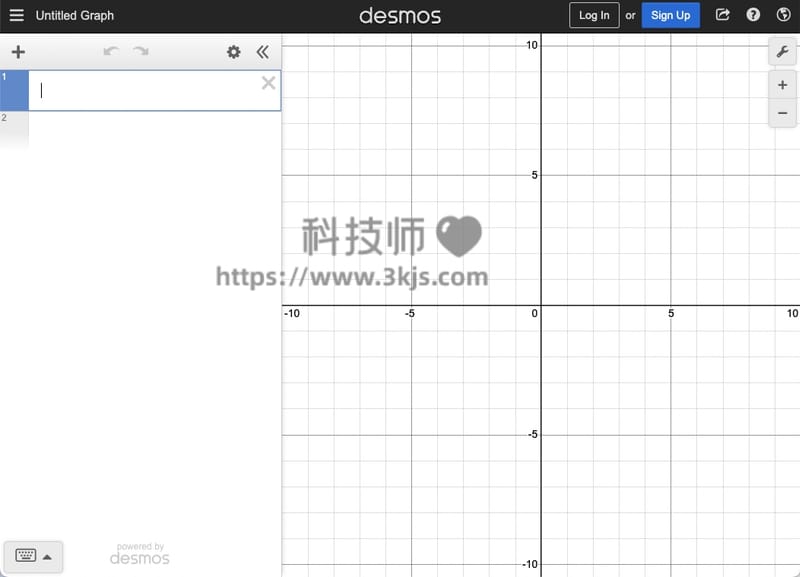Add a new item with the plus icon

tap(18, 52)
